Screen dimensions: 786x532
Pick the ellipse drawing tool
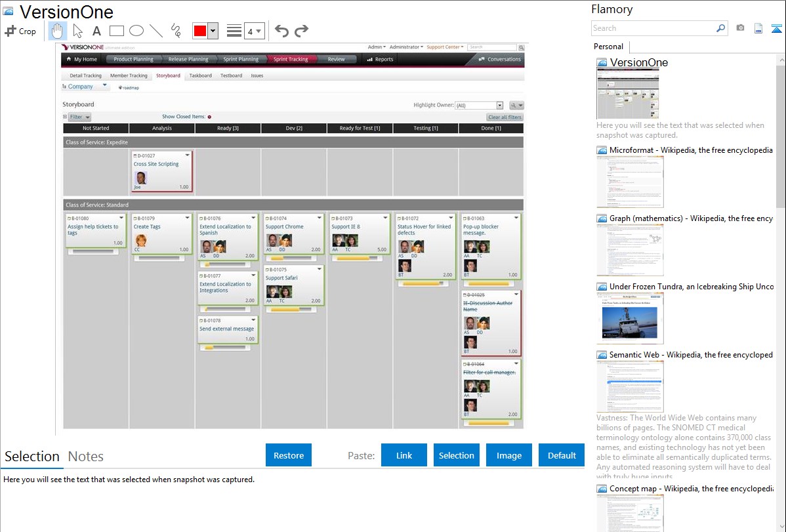point(136,31)
